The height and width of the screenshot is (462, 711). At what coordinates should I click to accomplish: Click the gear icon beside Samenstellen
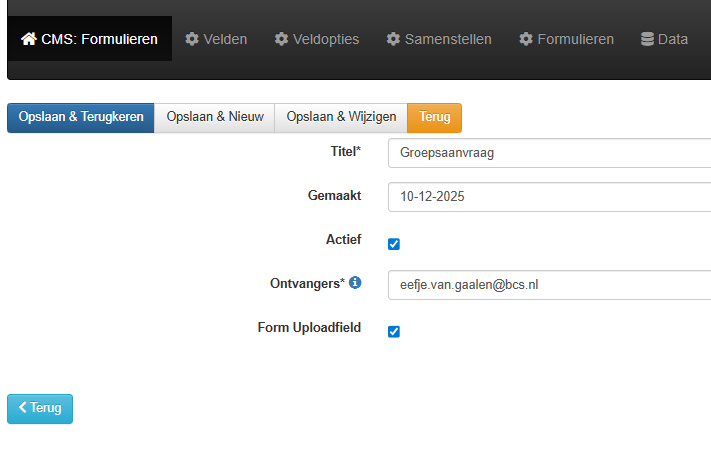point(393,39)
